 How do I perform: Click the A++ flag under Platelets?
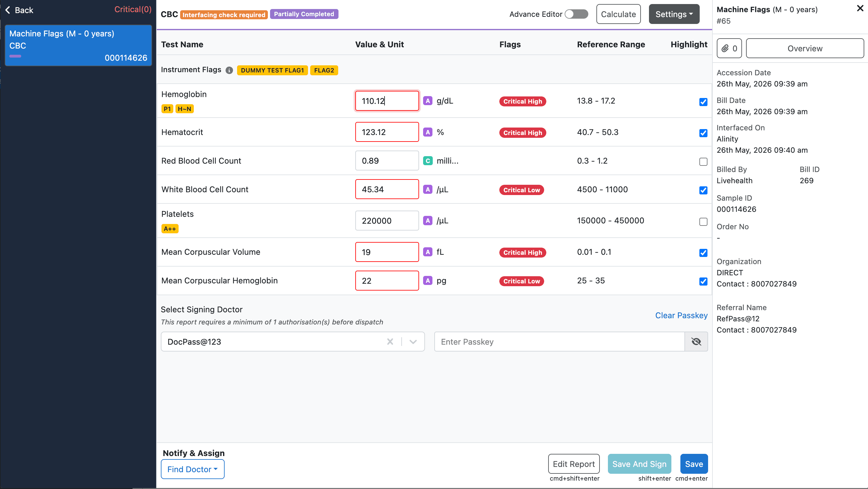(170, 229)
